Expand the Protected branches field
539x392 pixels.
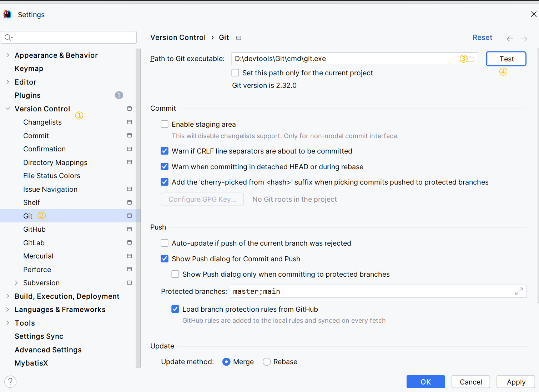pyautogui.click(x=519, y=291)
